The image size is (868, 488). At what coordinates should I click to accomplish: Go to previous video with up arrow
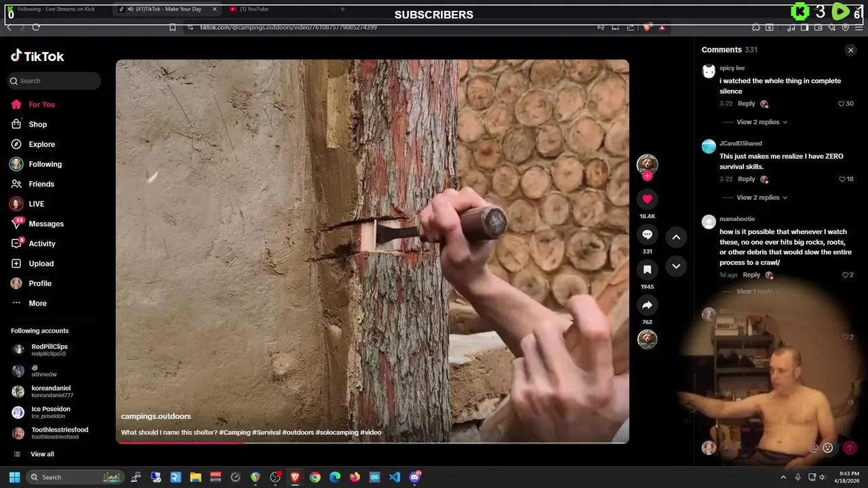click(x=676, y=237)
